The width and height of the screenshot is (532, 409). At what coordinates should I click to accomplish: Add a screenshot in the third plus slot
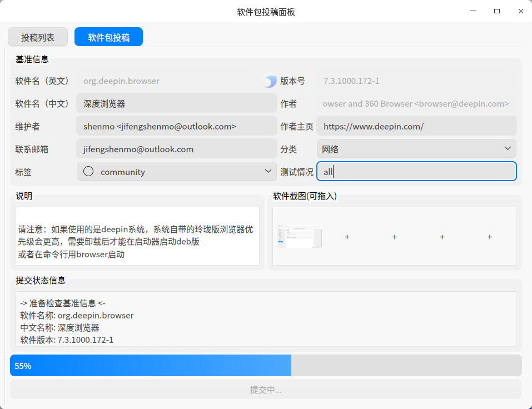(x=395, y=237)
